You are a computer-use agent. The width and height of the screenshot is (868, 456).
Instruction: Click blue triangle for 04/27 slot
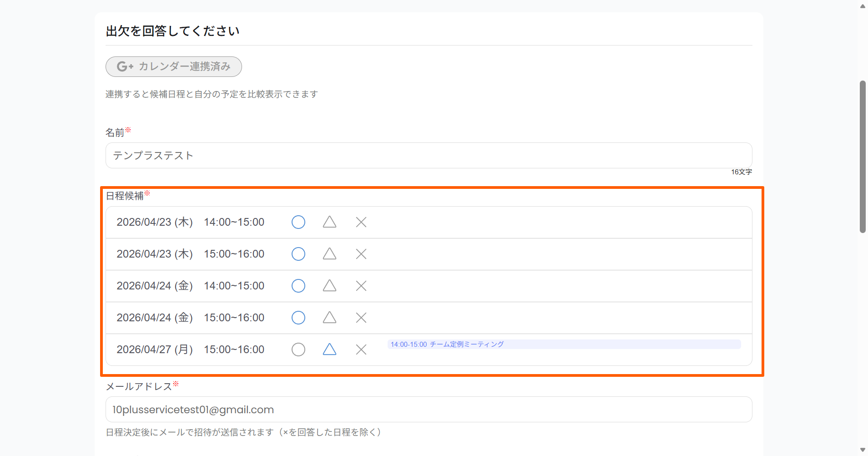(329, 350)
